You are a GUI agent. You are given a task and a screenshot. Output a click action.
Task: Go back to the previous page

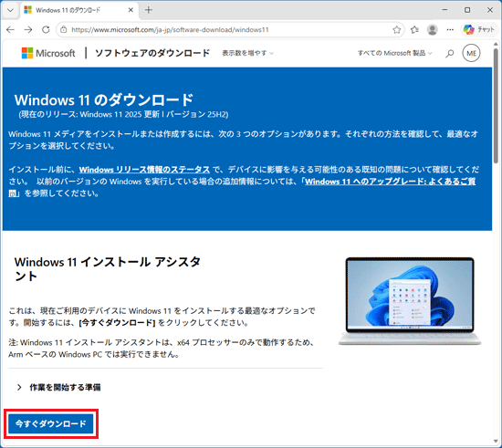tap(11, 30)
